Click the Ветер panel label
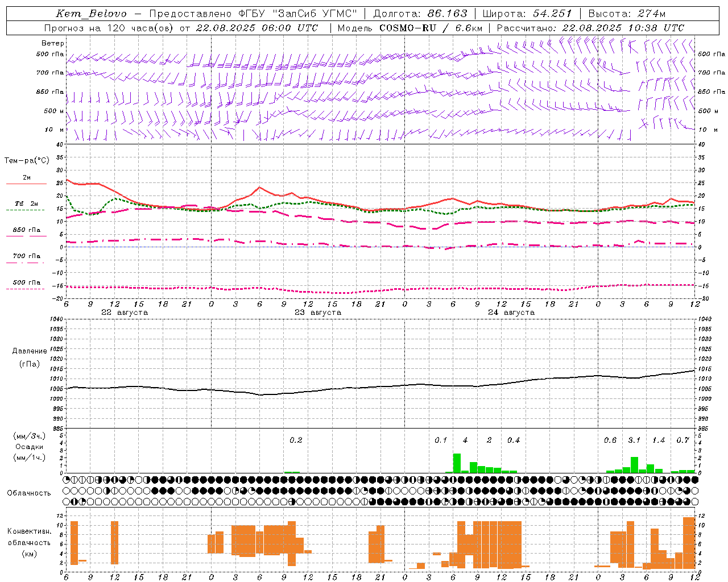This screenshot has height=582, width=728. [x=53, y=43]
